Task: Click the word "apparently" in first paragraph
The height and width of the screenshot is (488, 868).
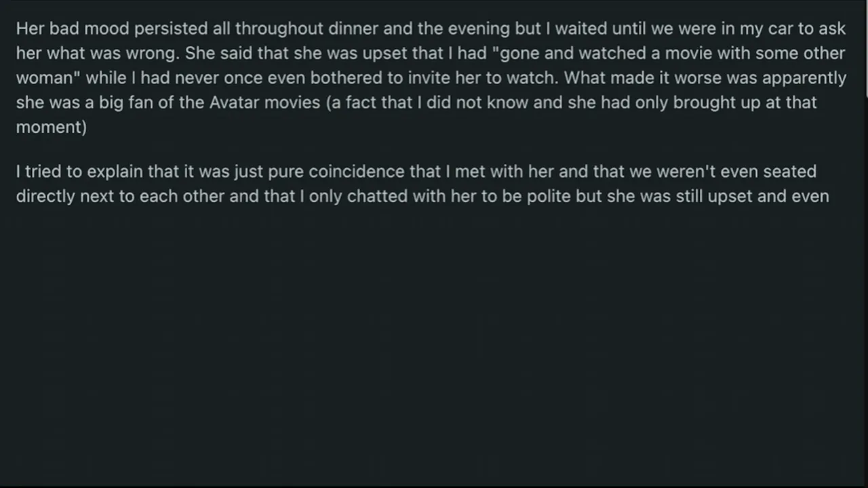Action: coord(804,77)
